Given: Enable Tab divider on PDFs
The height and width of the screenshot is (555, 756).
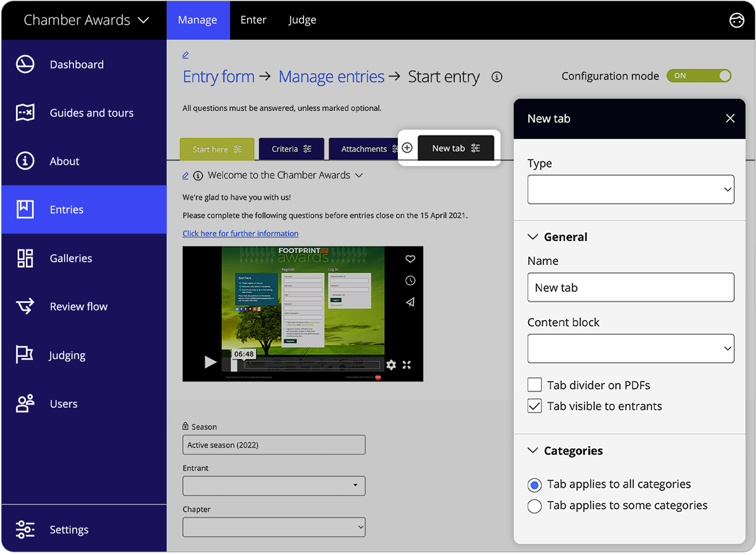Looking at the screenshot, I should (x=534, y=385).
